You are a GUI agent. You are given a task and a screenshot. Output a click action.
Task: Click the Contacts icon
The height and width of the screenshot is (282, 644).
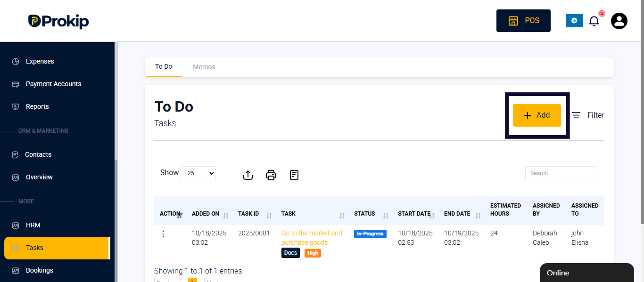(x=16, y=155)
